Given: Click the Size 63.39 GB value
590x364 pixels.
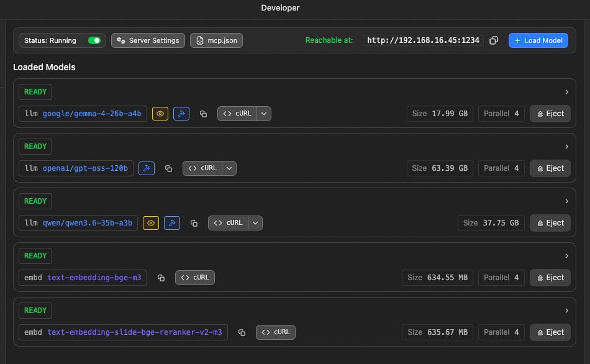Looking at the screenshot, I should click(440, 168).
